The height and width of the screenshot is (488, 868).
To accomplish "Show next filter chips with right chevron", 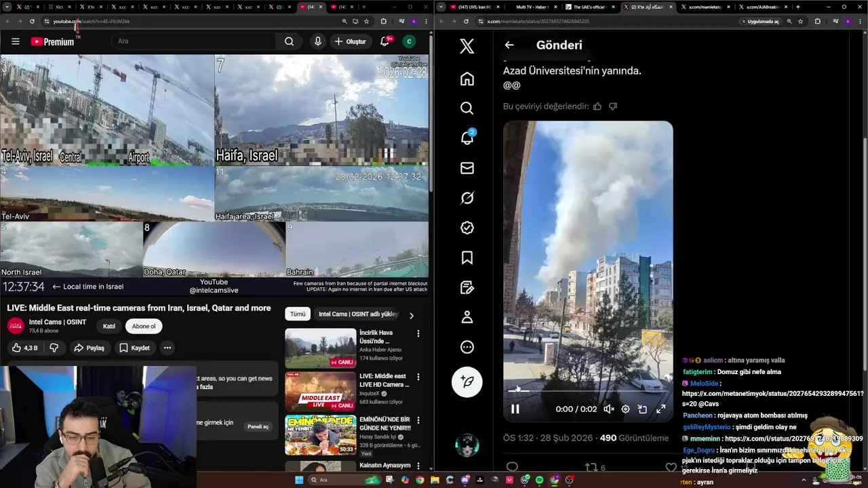I will pyautogui.click(x=411, y=315).
